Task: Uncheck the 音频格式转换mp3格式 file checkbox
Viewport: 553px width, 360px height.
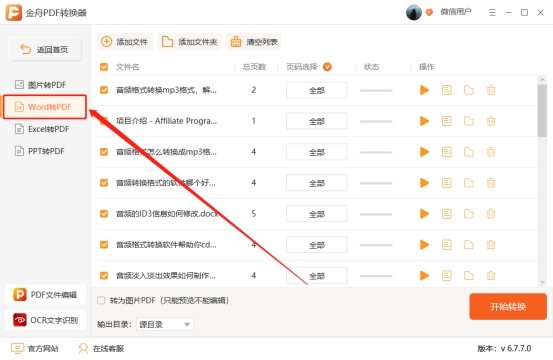Action: click(x=104, y=90)
